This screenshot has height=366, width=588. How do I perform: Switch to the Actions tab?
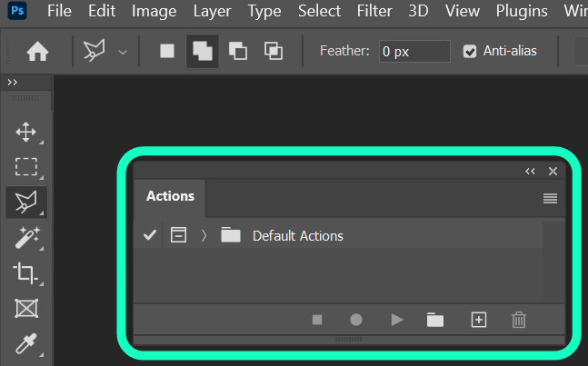[x=170, y=196]
